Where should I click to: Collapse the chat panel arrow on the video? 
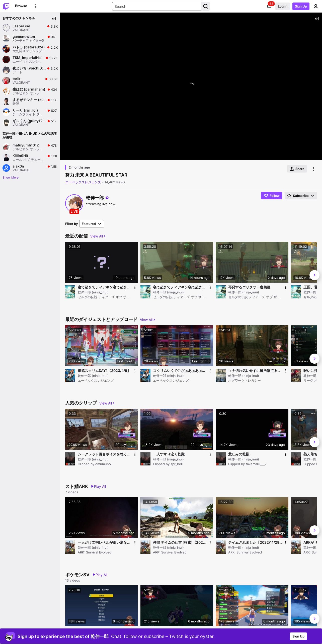317,19
